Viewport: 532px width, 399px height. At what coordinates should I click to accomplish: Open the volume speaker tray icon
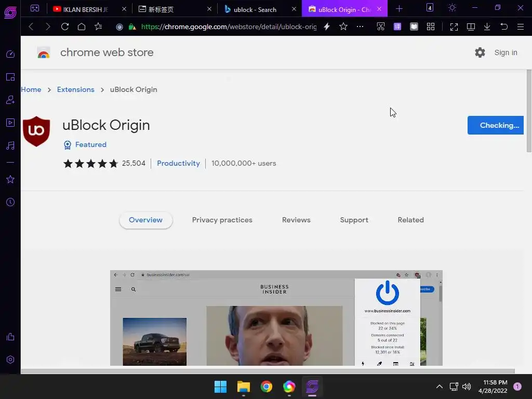pos(467,387)
